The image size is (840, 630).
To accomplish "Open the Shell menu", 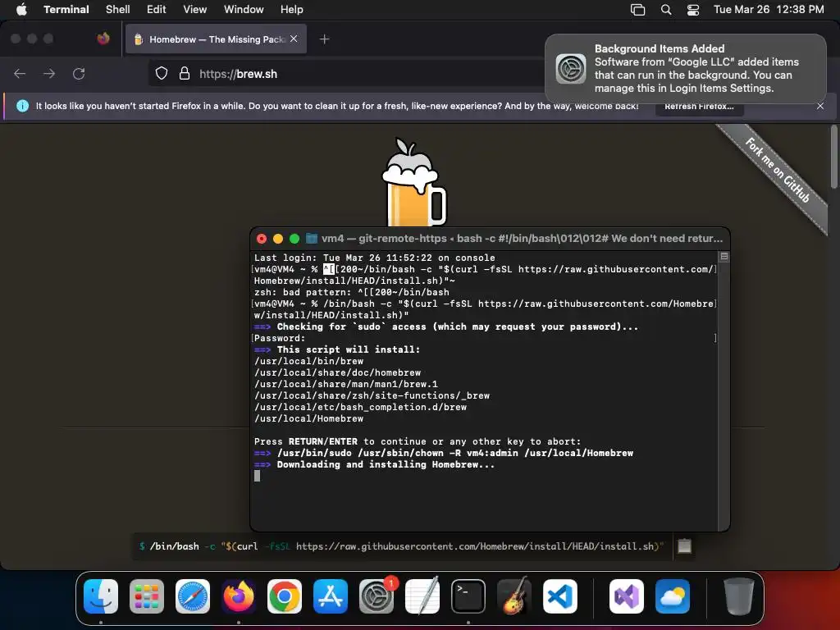I will pos(118,10).
